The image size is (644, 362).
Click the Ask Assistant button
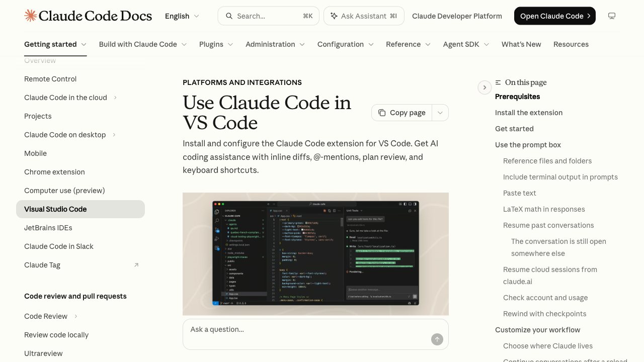[x=363, y=16]
